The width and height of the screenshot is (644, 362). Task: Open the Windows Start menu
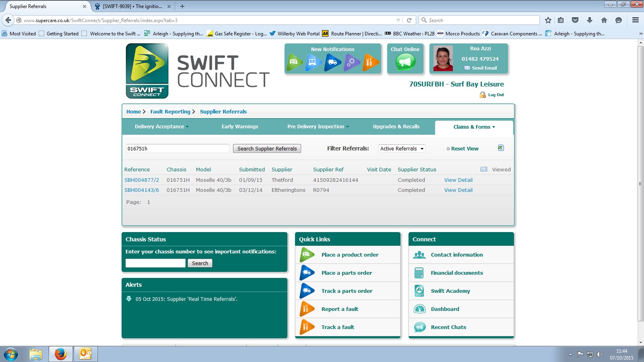tap(11, 354)
